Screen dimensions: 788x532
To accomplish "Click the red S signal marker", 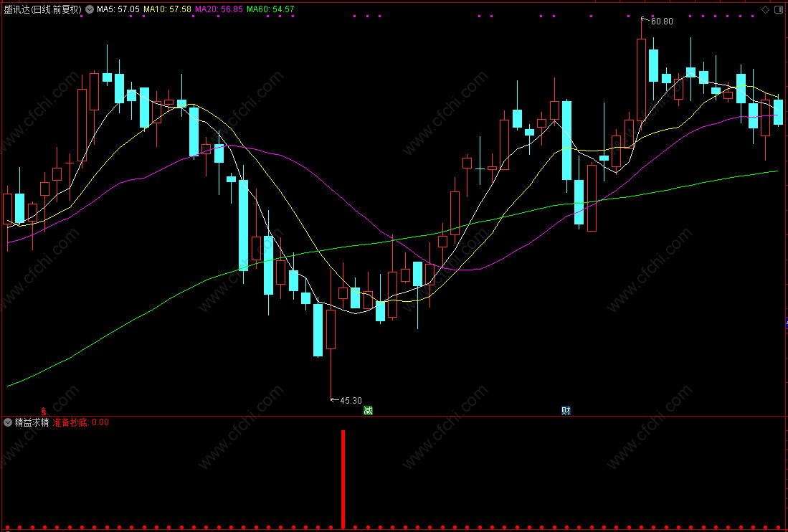I will tap(44, 411).
